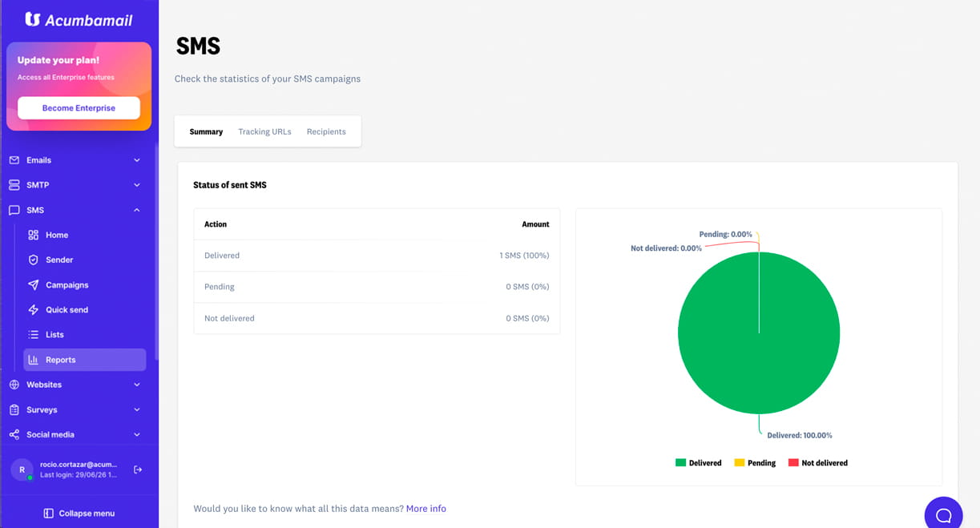Image resolution: width=980 pixels, height=528 pixels.
Task: Click the rocio.cortazar account email
Action: 79,464
